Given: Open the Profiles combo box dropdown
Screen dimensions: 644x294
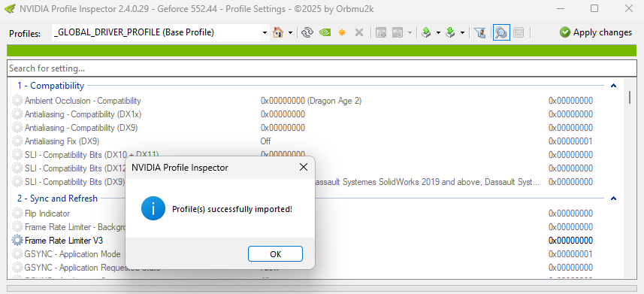Looking at the screenshot, I should [265, 32].
